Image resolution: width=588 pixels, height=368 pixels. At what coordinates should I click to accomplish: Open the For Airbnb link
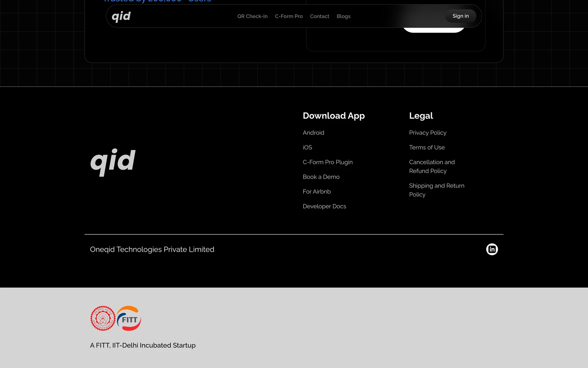[317, 191]
